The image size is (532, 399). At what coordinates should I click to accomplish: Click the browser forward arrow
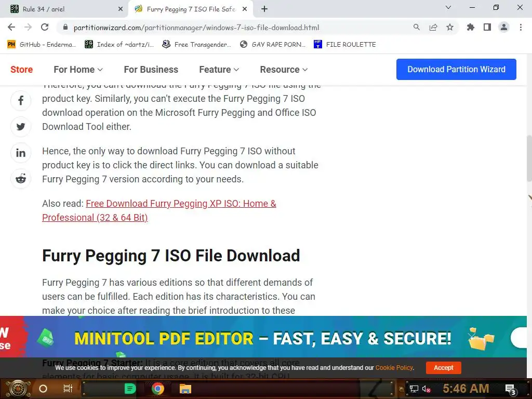[x=28, y=27]
